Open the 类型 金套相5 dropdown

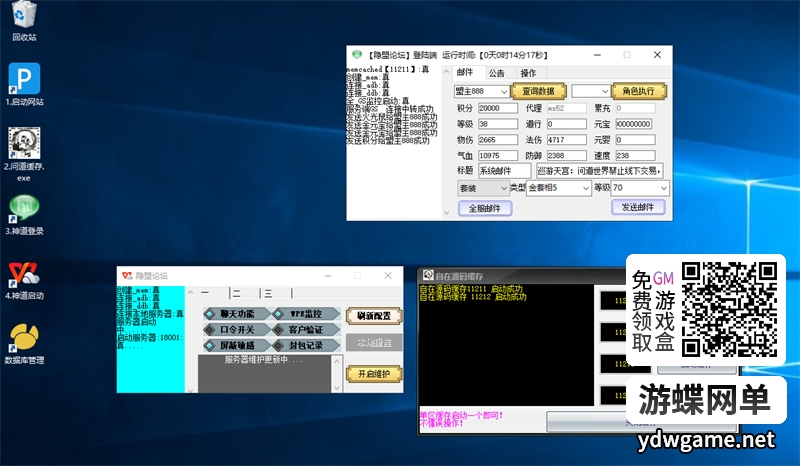(559, 188)
